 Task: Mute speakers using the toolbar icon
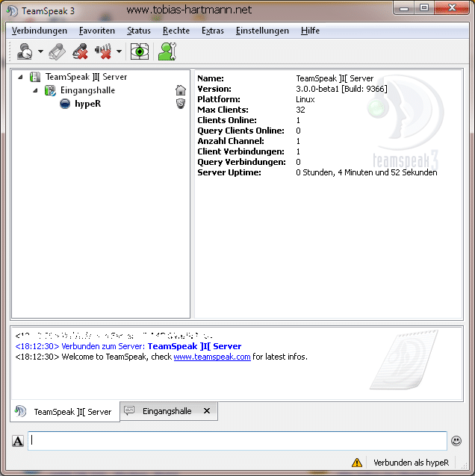pyautogui.click(x=103, y=51)
